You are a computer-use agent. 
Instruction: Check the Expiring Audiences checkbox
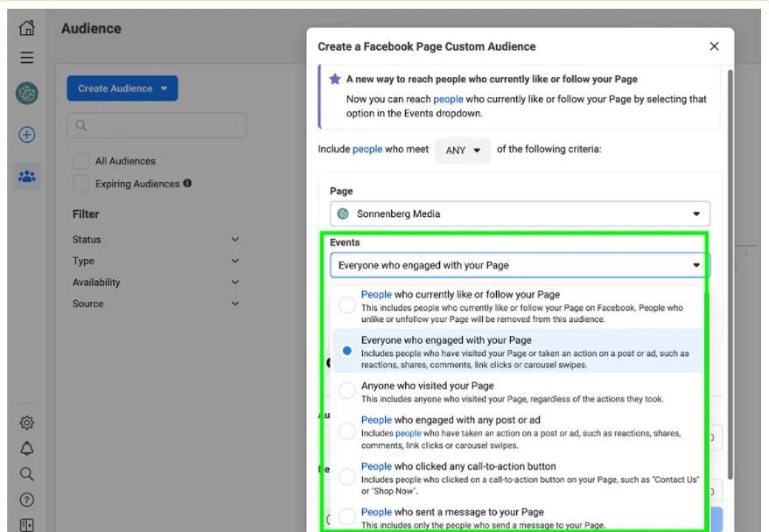80,184
